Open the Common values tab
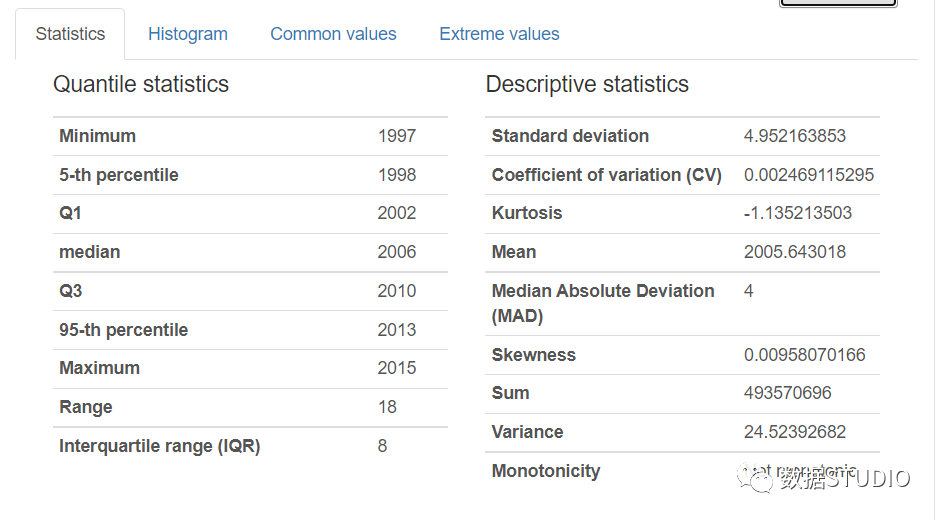941x520 pixels. tap(333, 34)
